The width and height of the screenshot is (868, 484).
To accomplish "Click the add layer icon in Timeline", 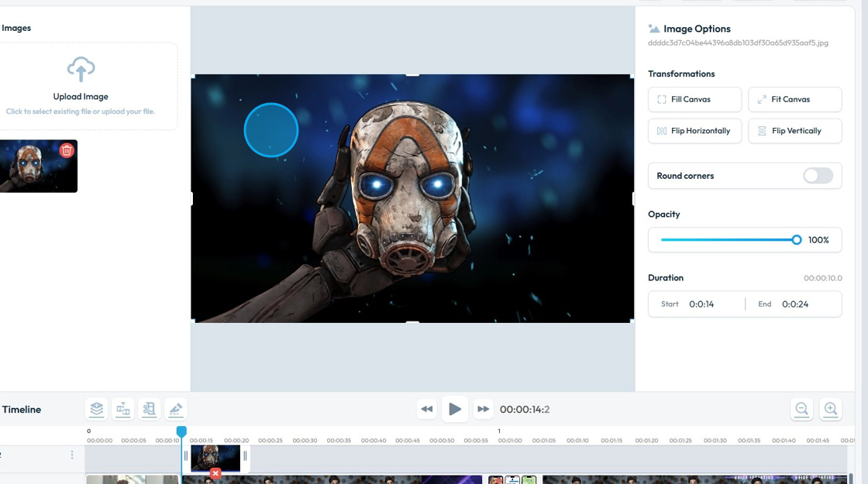I will (x=96, y=410).
